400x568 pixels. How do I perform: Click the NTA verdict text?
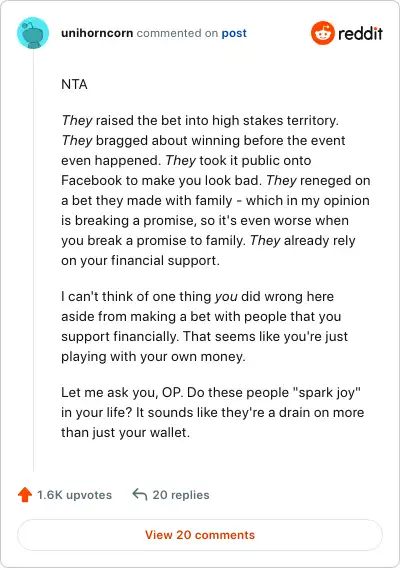74,84
